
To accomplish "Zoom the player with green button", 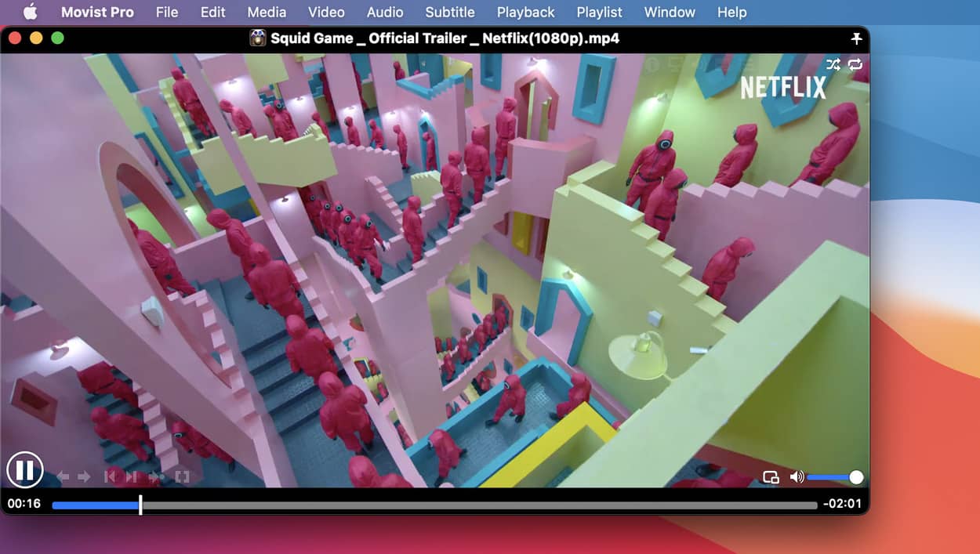I will [57, 38].
